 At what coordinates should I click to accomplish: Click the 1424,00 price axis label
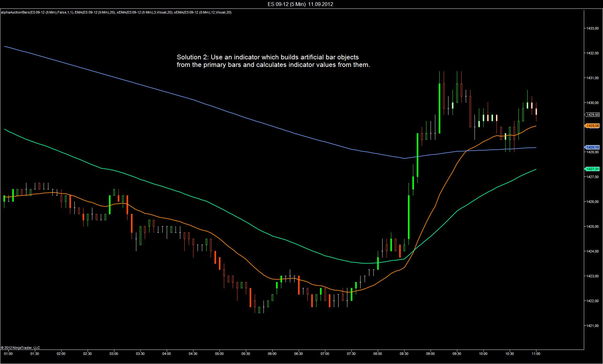click(x=592, y=251)
